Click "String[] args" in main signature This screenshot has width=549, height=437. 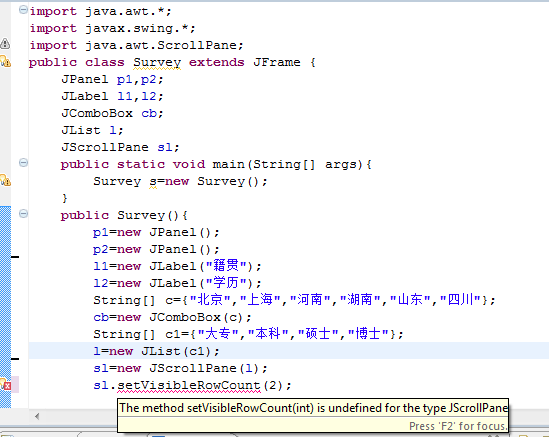305,164
